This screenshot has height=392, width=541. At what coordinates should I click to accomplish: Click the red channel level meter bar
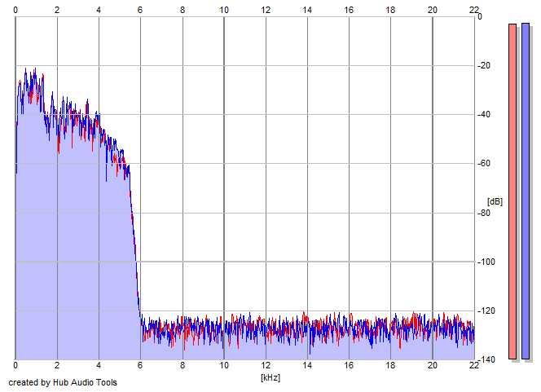[x=512, y=192]
